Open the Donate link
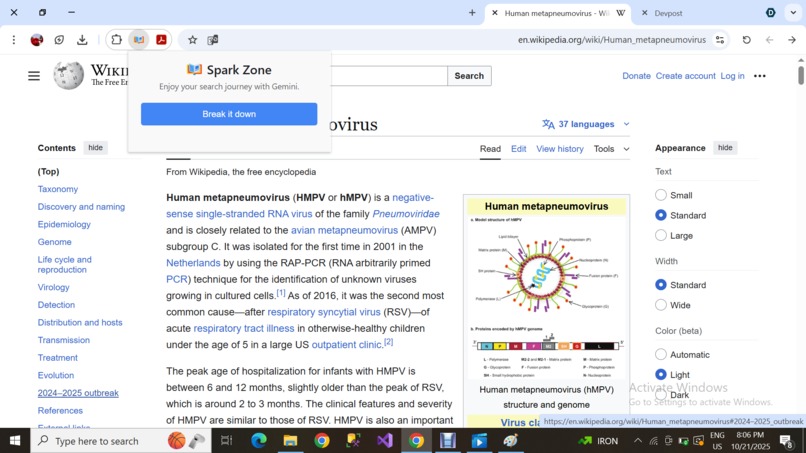The image size is (806, 453). click(x=636, y=76)
